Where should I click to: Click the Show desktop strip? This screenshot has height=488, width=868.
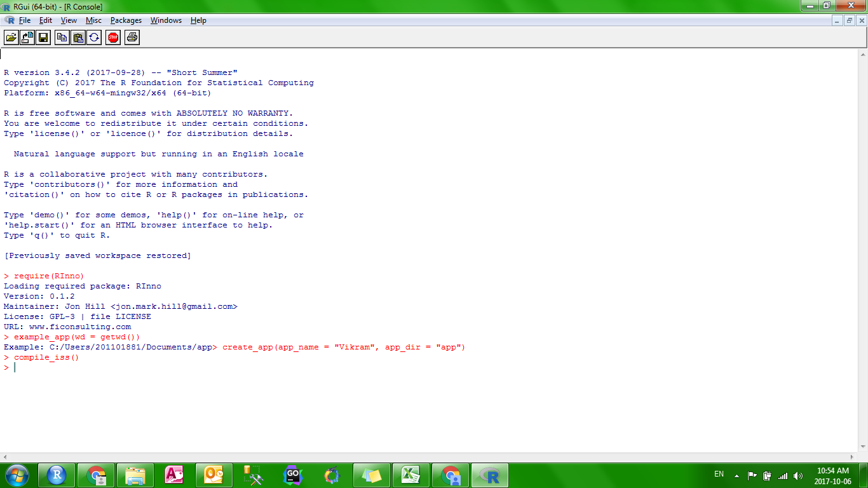(x=864, y=475)
